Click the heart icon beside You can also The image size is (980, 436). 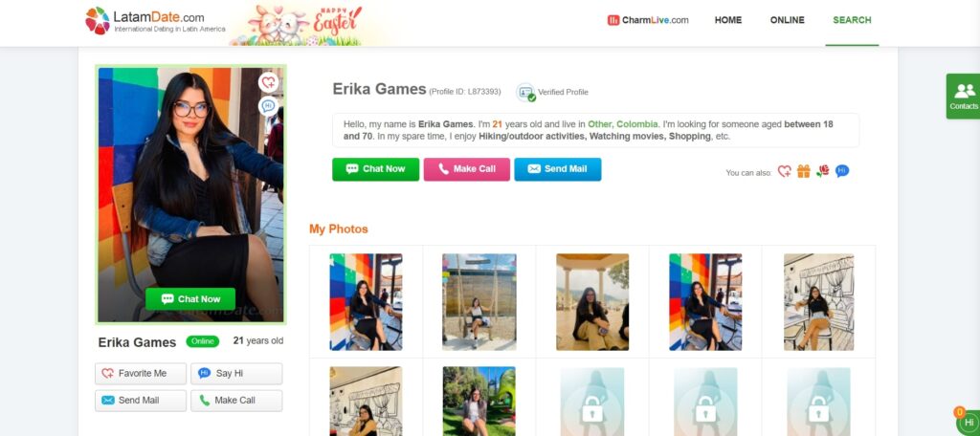[785, 171]
